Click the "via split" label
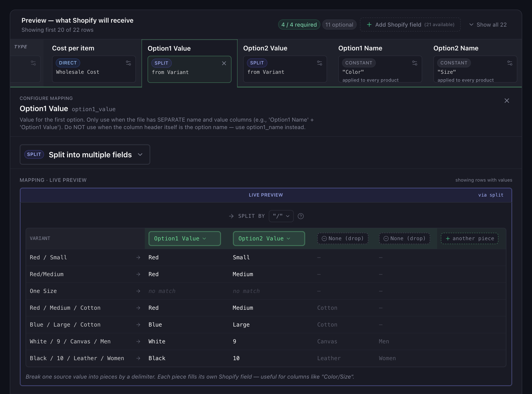Screen dimensions: 532x394 [x=491, y=195]
